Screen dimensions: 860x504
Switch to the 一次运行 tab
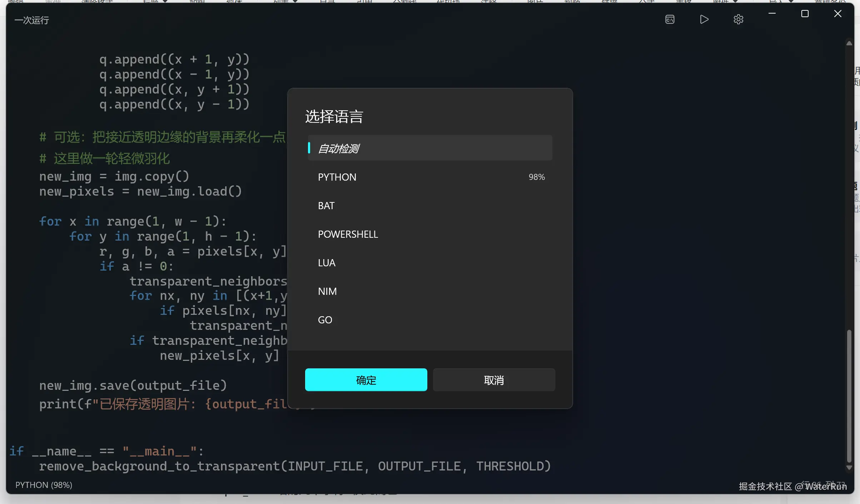pos(31,20)
